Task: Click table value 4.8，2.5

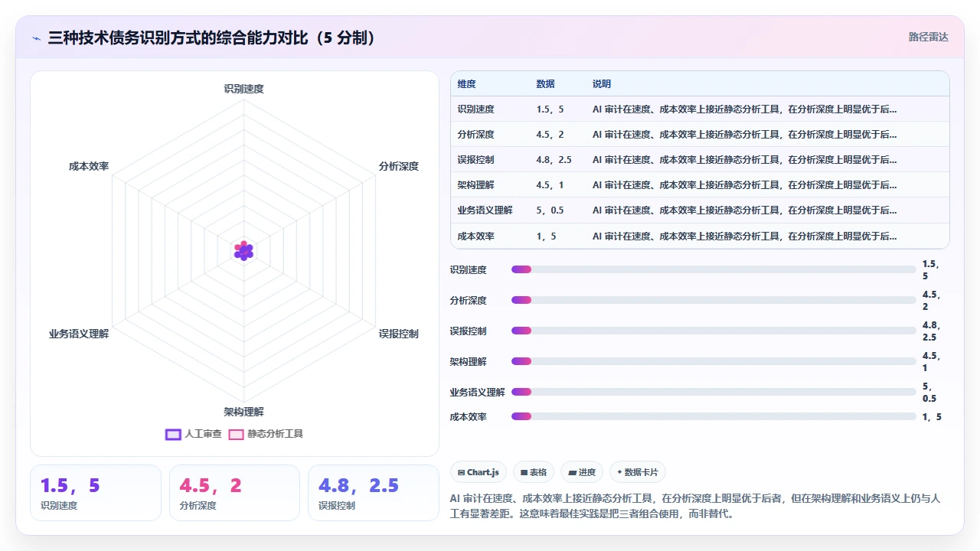Action: [554, 160]
